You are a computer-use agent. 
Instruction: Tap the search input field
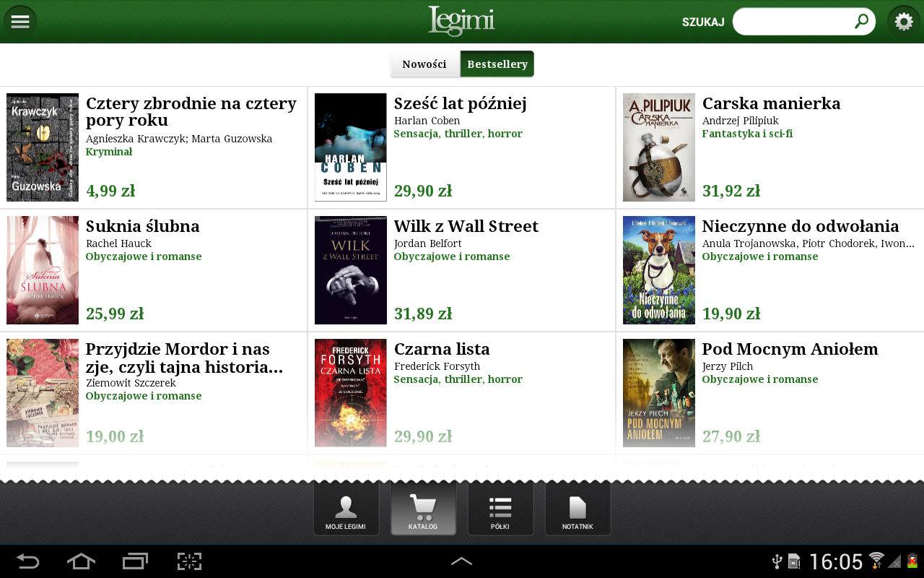pyautogui.click(x=794, y=22)
